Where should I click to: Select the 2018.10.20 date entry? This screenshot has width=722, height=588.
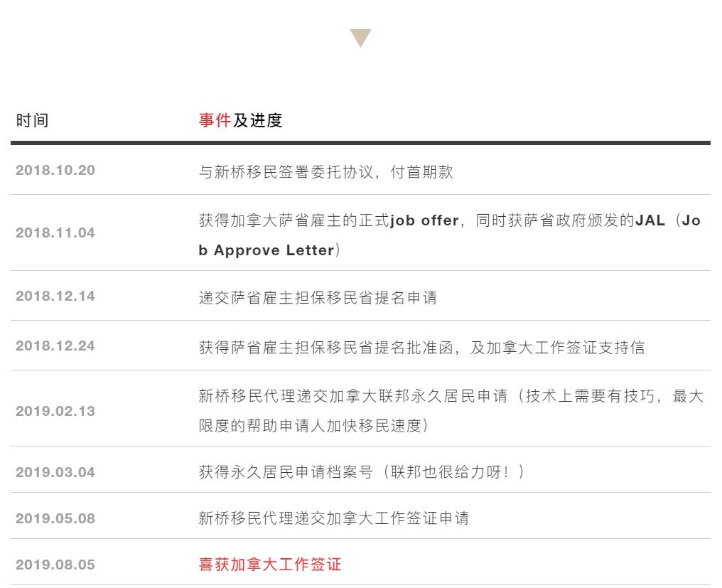[x=55, y=170]
